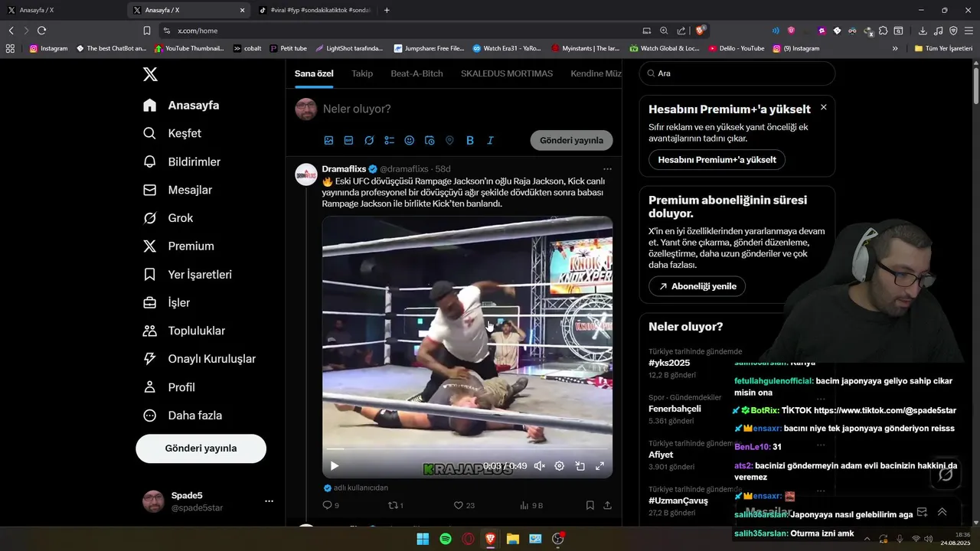Open the Dramaflixs profile name link

pos(344,168)
